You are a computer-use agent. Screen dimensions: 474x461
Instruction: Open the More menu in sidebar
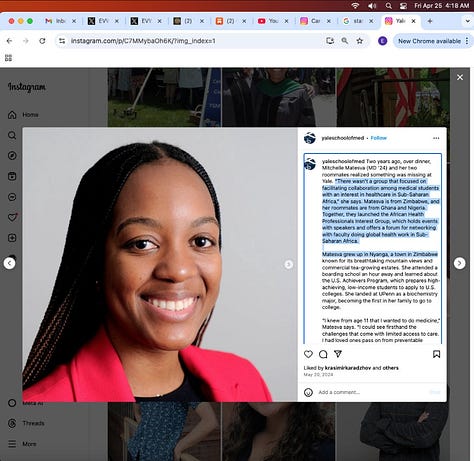point(22,444)
